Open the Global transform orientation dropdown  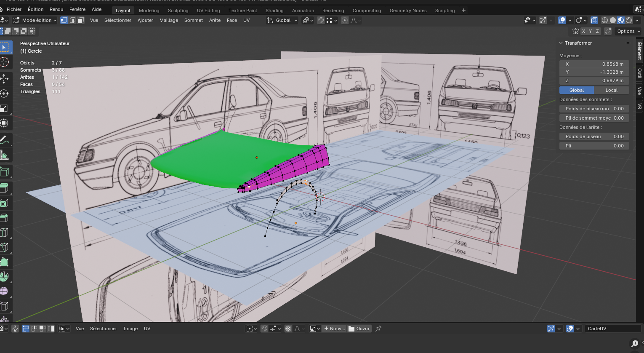coord(282,20)
